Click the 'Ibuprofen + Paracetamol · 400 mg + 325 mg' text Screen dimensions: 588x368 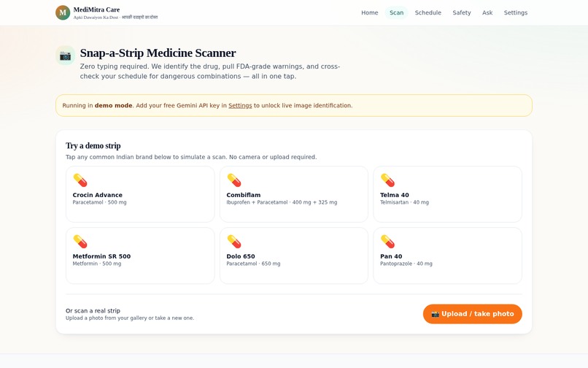[x=282, y=202]
